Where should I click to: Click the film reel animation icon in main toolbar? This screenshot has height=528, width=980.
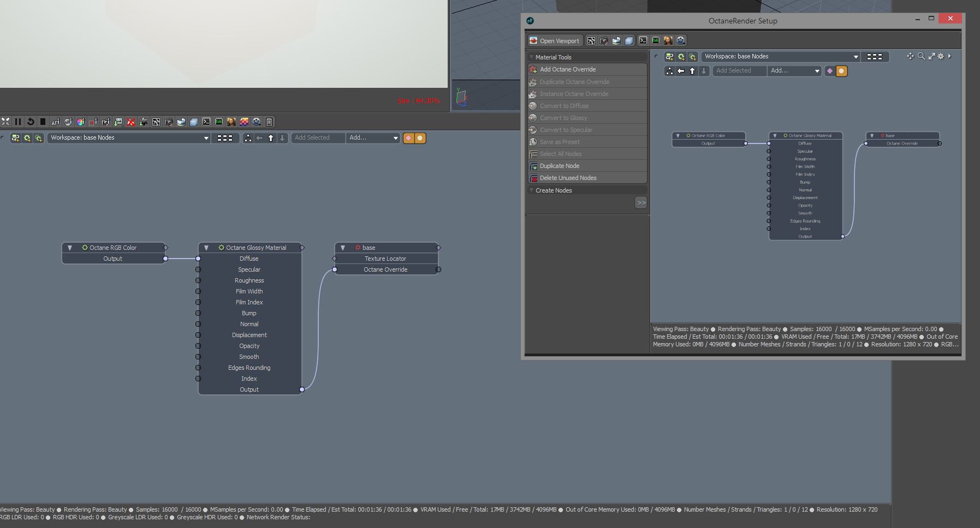click(x=257, y=122)
